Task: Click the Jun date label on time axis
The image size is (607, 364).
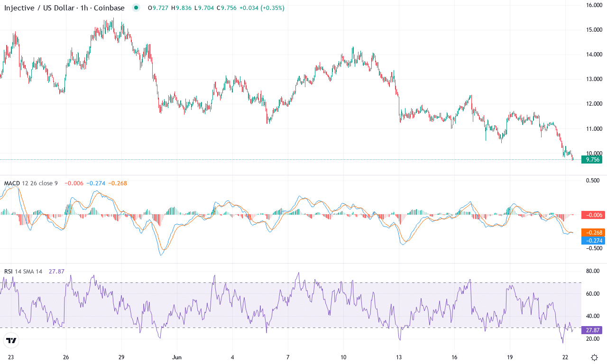Action: [x=176, y=357]
